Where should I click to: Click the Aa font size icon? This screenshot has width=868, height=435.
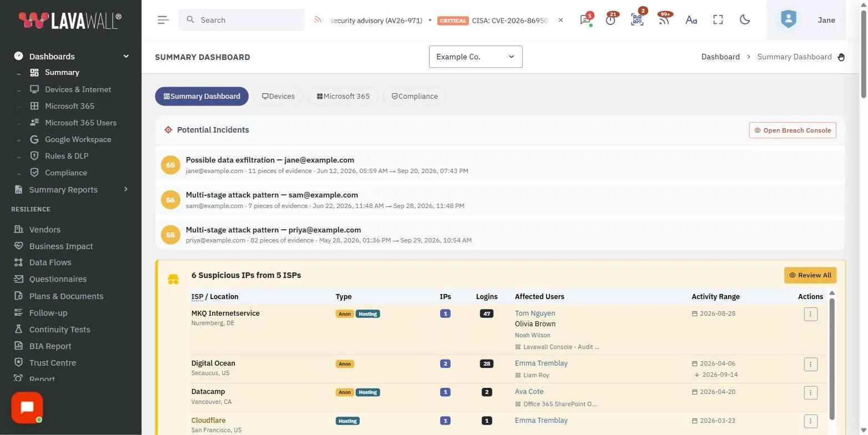click(x=691, y=20)
